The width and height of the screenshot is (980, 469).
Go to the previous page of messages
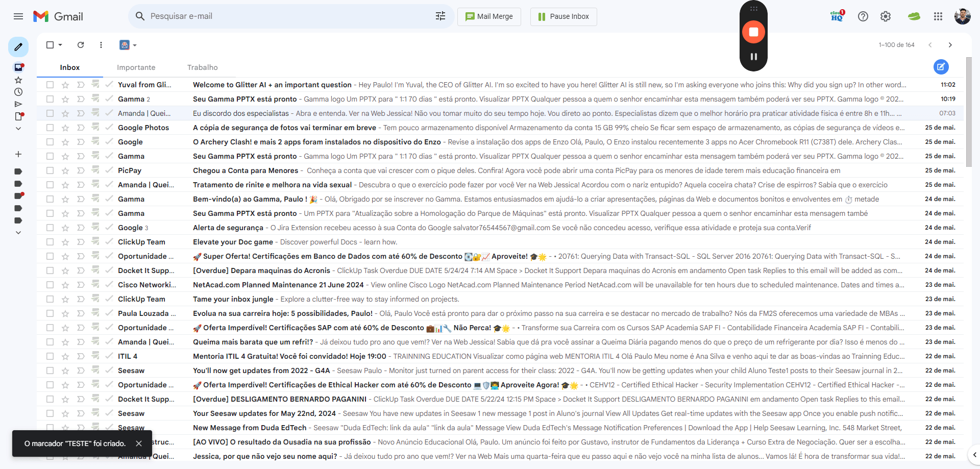pos(930,45)
